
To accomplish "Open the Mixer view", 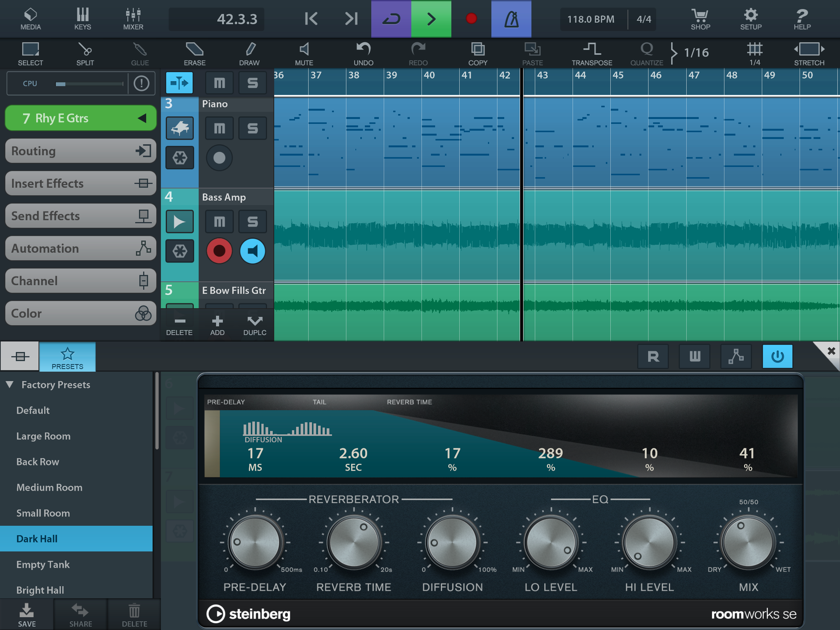I will (133, 19).
